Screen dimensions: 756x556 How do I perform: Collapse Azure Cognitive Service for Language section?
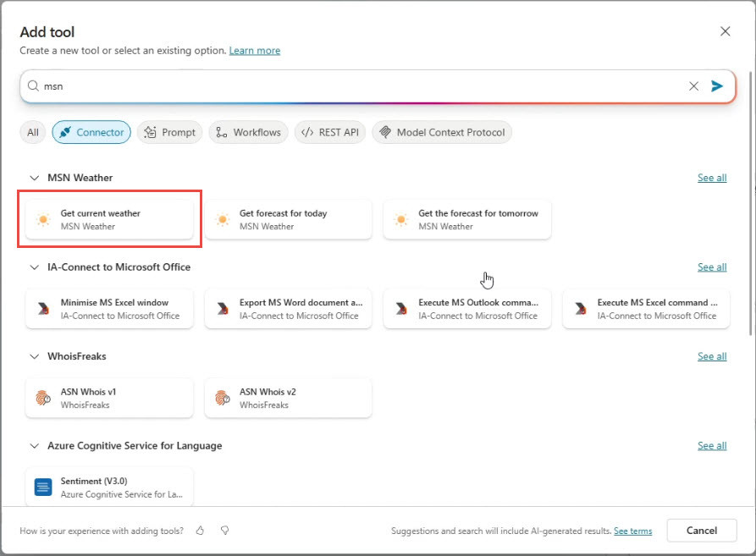(34, 446)
